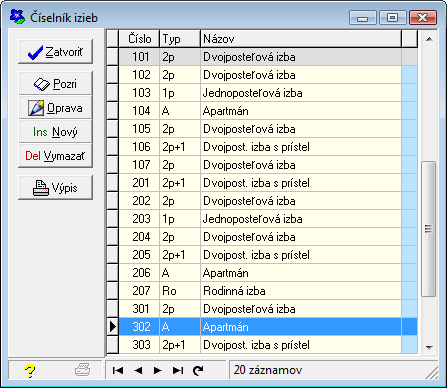Click the 20 záznamov status text
447x388 pixels.
click(x=268, y=370)
